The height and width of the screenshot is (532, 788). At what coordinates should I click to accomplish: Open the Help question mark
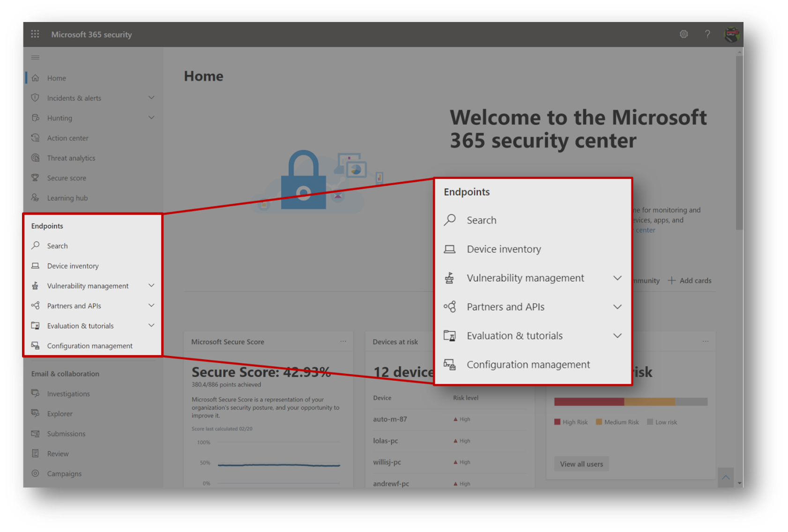[x=707, y=34]
